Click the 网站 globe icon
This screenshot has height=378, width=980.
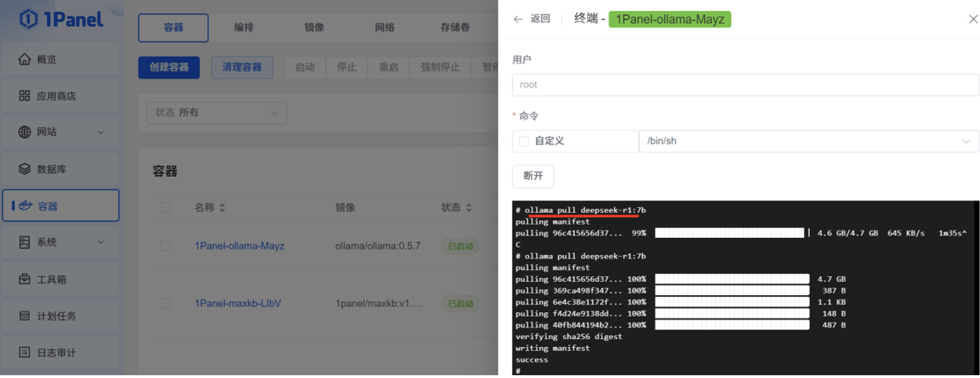[24, 132]
